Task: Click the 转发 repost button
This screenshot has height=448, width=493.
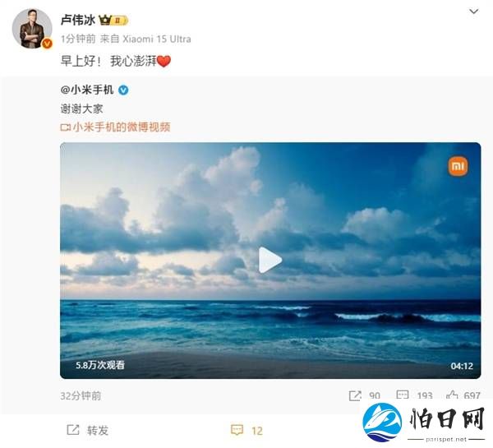Action: click(x=88, y=430)
